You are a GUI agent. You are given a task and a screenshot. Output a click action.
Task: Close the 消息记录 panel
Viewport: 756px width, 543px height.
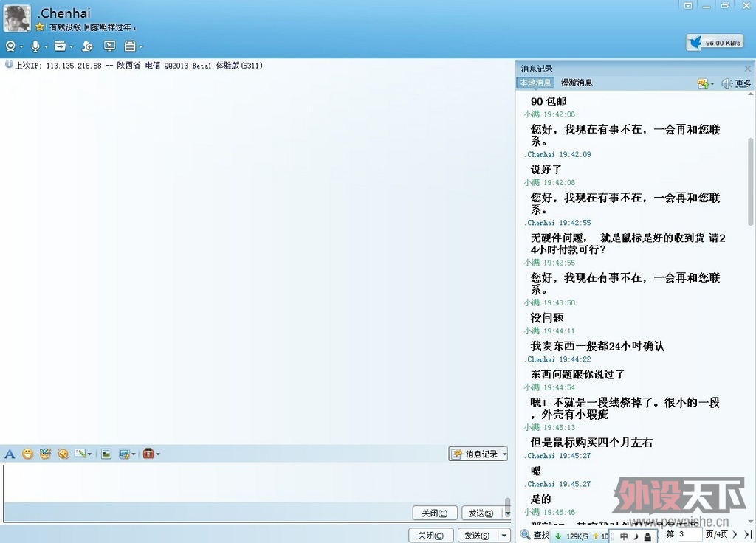coord(747,69)
